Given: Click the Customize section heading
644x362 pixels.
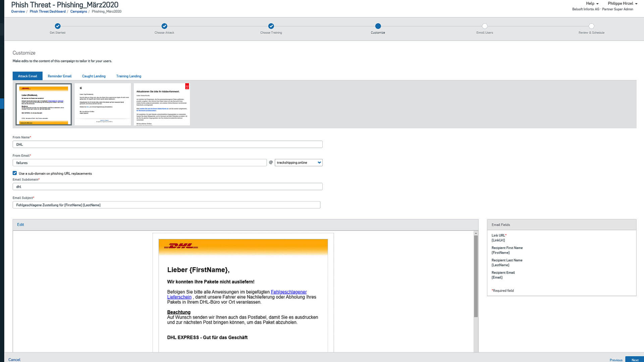Looking at the screenshot, I should coord(24,53).
